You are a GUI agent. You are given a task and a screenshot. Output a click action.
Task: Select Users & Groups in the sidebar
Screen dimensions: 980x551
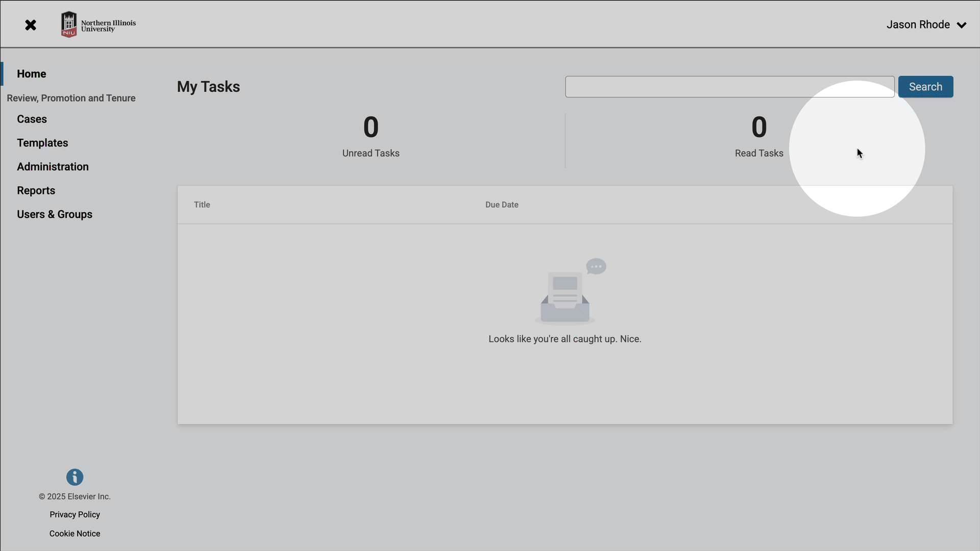click(x=55, y=214)
